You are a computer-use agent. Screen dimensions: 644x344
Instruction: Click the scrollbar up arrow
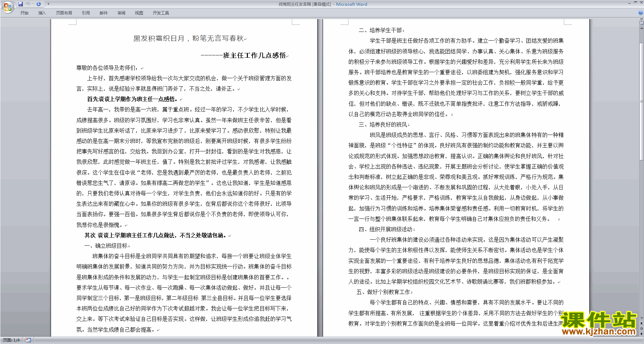[x=642, y=28]
